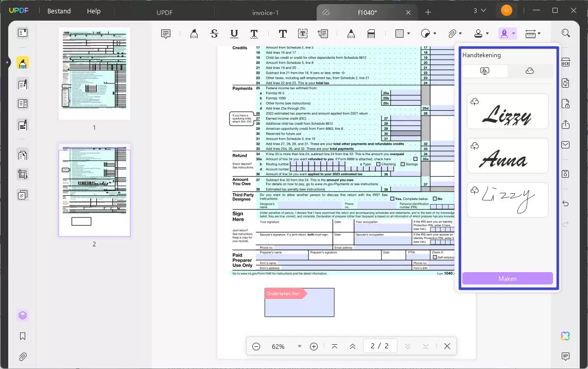Choose the handwritten thin-line 'Lizzy' signature

507,199
